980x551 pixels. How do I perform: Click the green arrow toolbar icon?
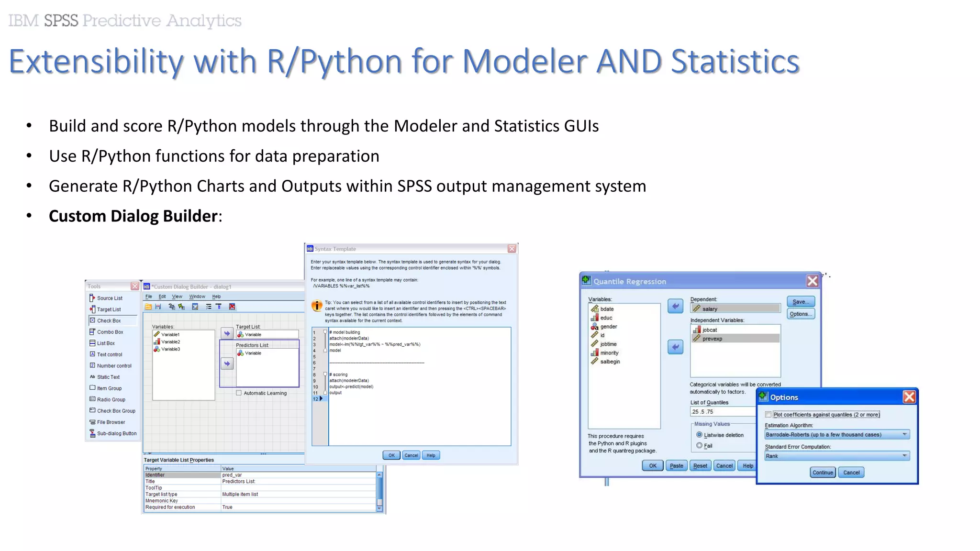coord(181,307)
